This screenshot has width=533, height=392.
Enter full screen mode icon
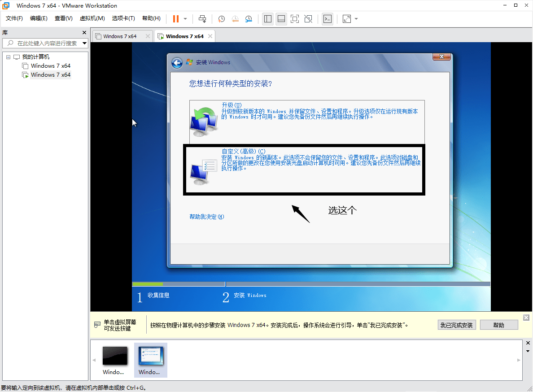(295, 19)
